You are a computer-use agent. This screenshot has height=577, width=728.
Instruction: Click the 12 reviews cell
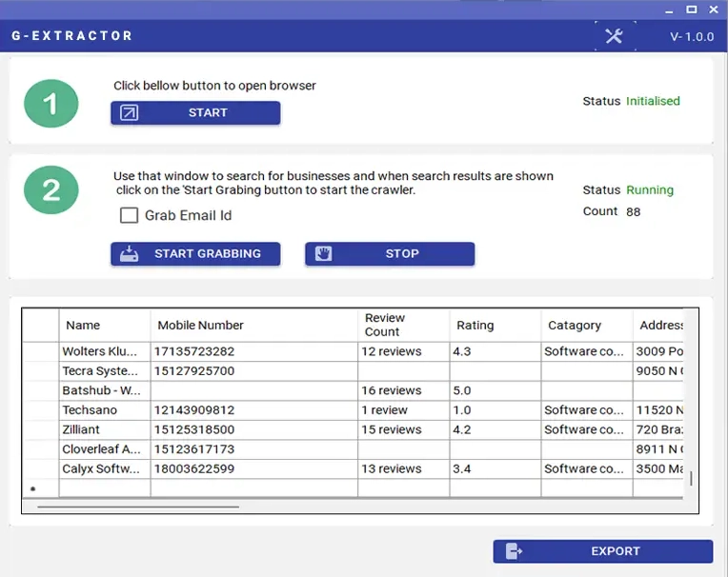click(x=403, y=351)
